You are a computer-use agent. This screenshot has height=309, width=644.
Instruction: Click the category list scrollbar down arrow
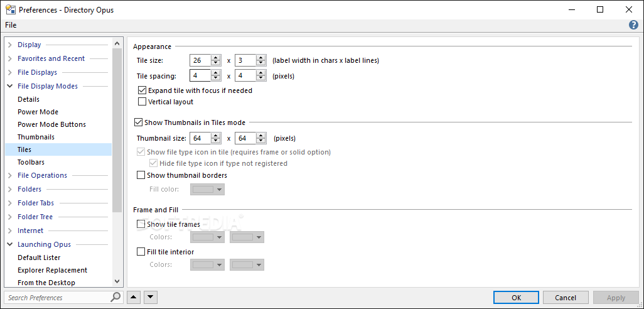117,281
